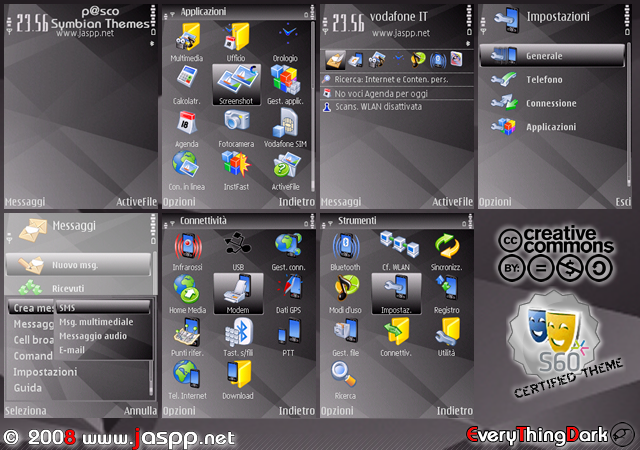Click the Impostazioni list scrollbar
The width and height of the screenshot is (640, 450).
pos(629,114)
